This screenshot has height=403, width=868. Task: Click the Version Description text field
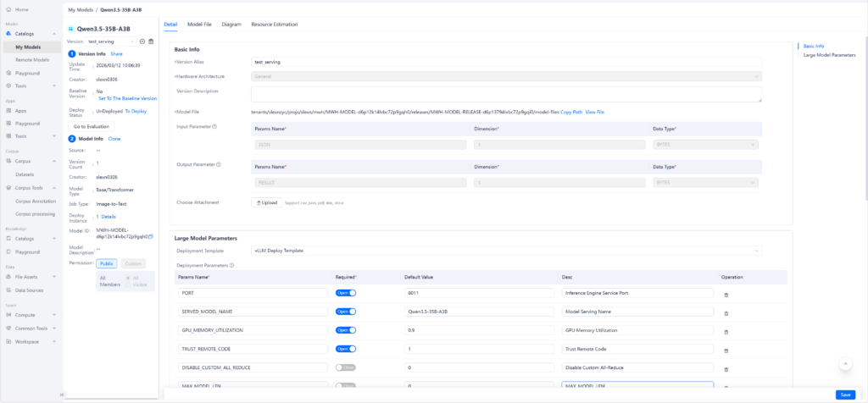click(x=506, y=94)
